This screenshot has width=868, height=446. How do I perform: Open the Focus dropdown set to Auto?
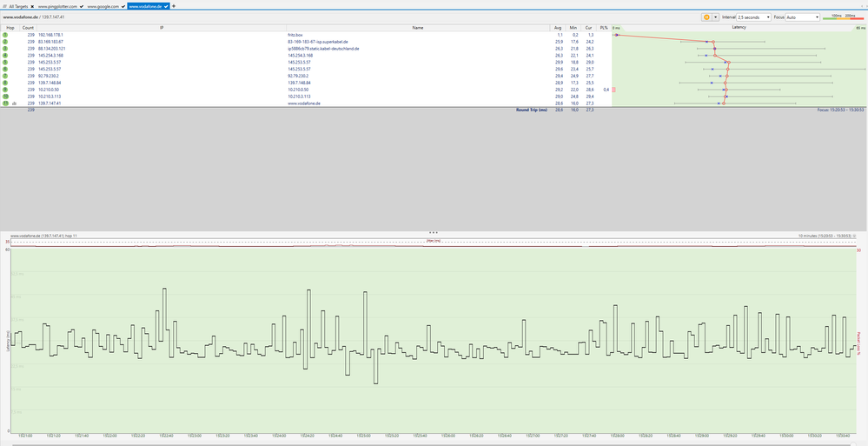[x=802, y=17]
